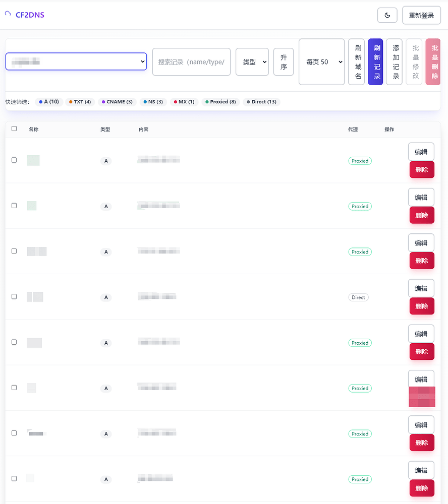This screenshot has height=504, width=448.
Task: Tick the third record row checkbox
Action: (x=14, y=251)
